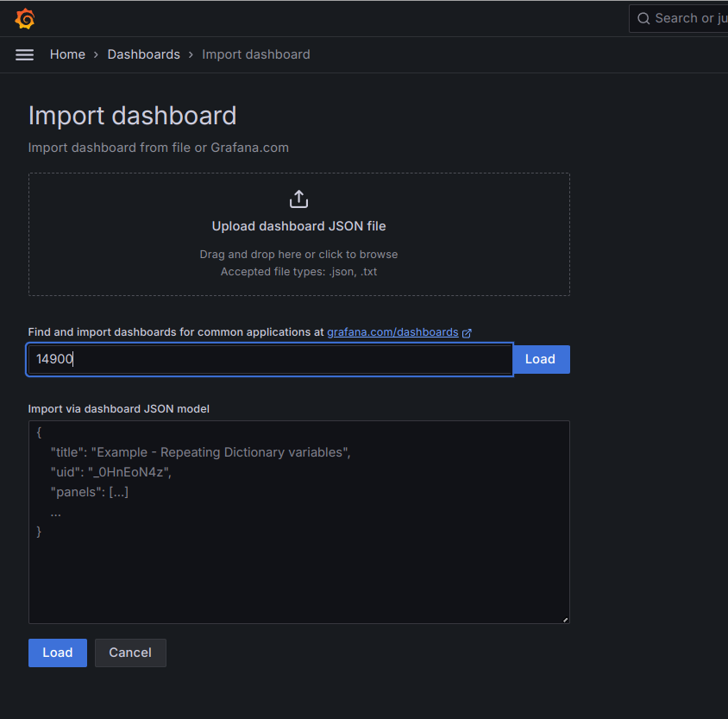Go to the Home breadcrumb
Viewport: 728px width, 719px height.
point(67,54)
